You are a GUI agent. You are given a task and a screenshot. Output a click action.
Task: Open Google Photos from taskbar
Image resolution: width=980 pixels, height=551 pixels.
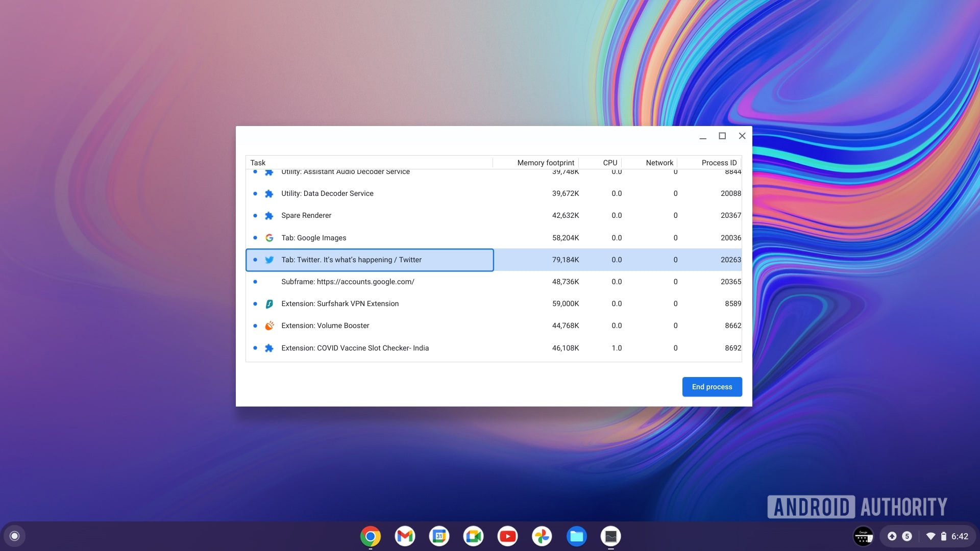542,536
